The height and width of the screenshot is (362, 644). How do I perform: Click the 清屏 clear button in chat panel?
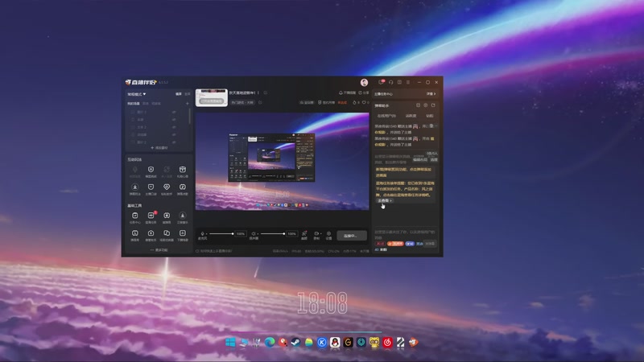(434, 159)
